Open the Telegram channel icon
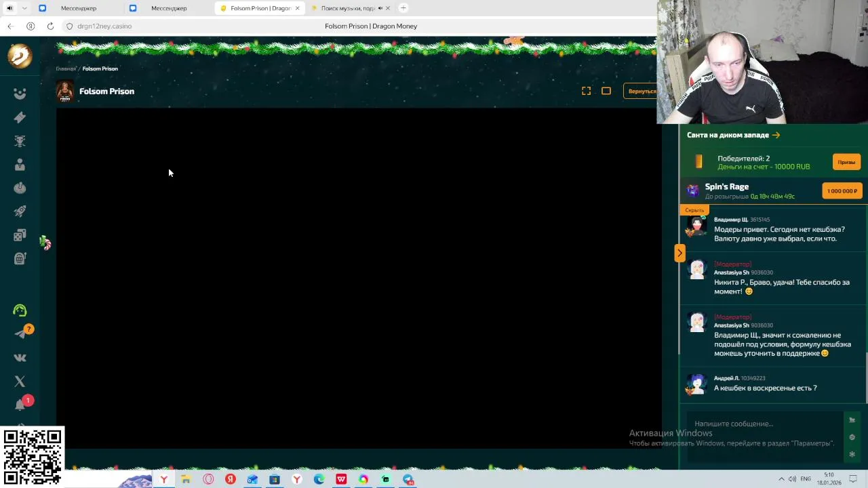 point(20,333)
